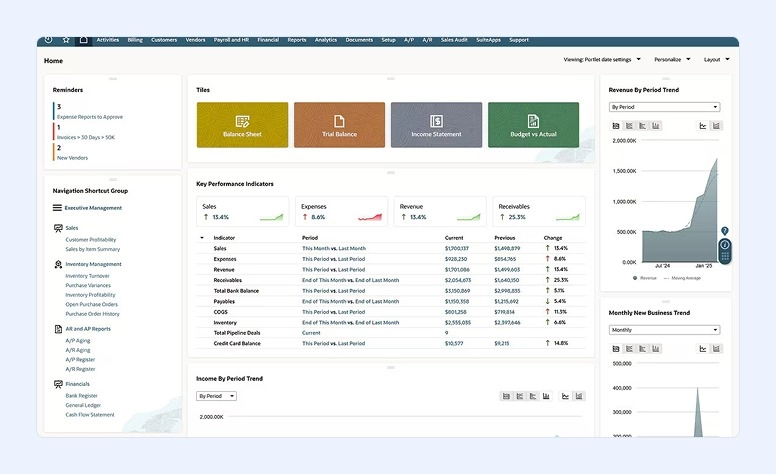Image resolution: width=776 pixels, height=474 pixels.
Task: Select vertical column chart icon in Income By Period Trend
Action: [546, 396]
